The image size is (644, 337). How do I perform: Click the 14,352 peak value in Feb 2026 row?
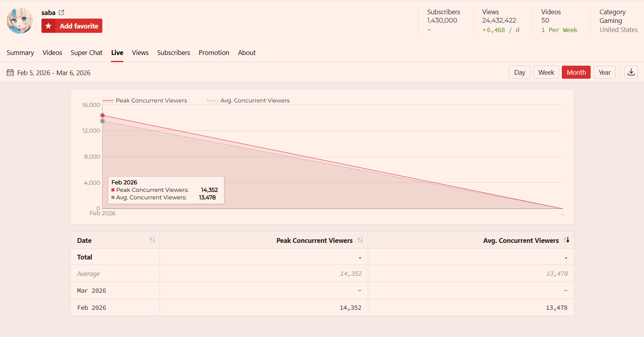tap(350, 308)
